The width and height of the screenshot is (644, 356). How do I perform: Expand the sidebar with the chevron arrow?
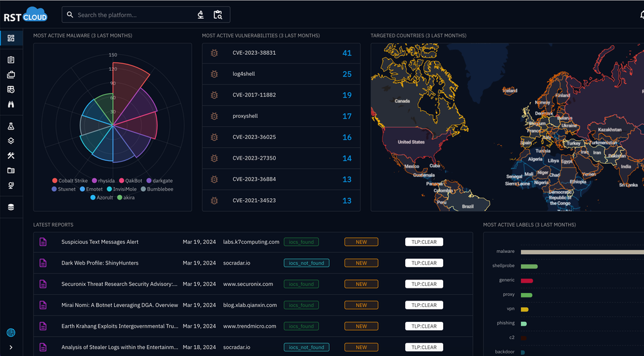pos(11,348)
